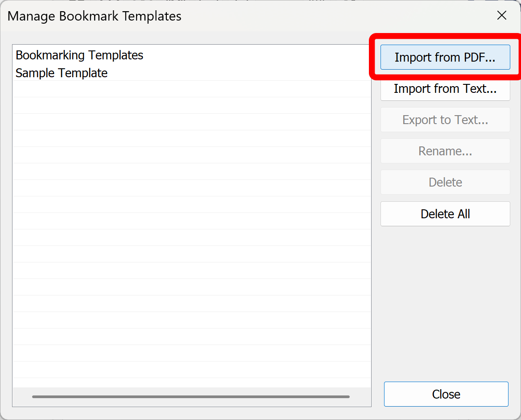Delete the highlighted bookmark template
521x420 pixels.
[x=445, y=182]
